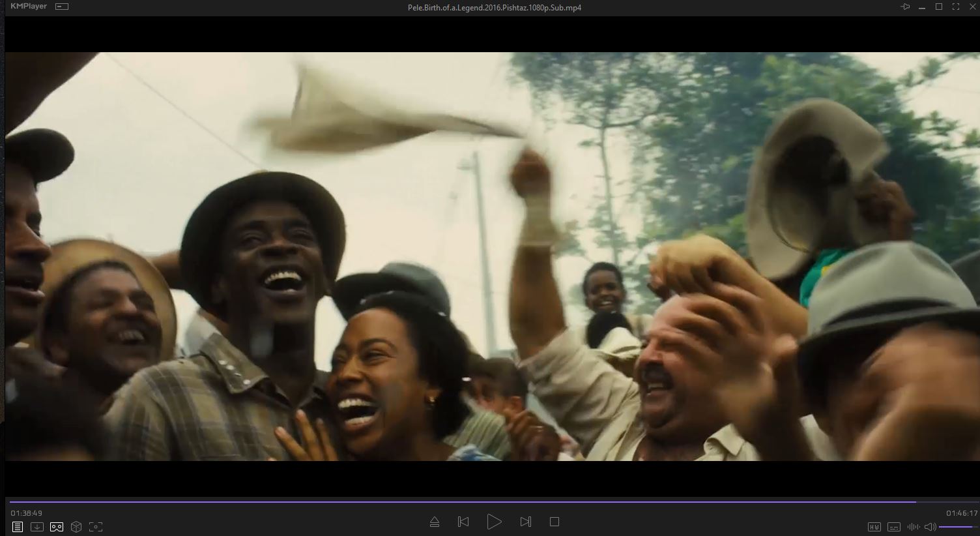Mute the speaker volume
This screenshot has width=980, height=536.
[930, 527]
